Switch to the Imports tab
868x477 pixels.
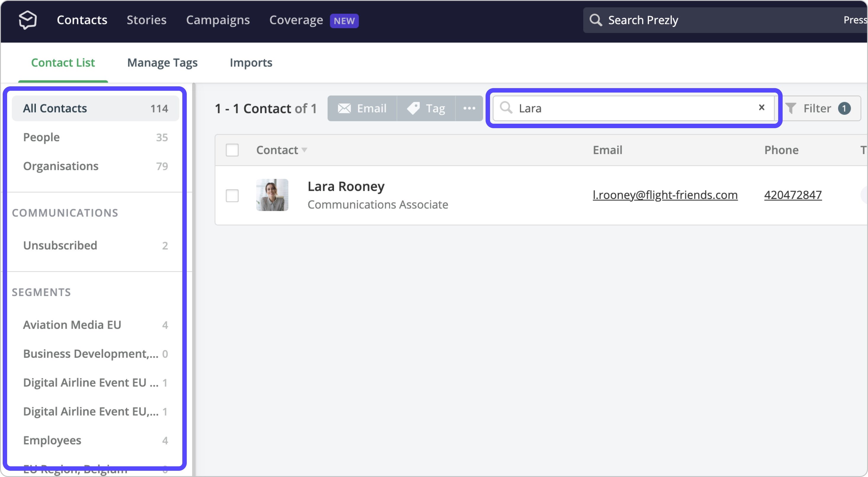251,63
